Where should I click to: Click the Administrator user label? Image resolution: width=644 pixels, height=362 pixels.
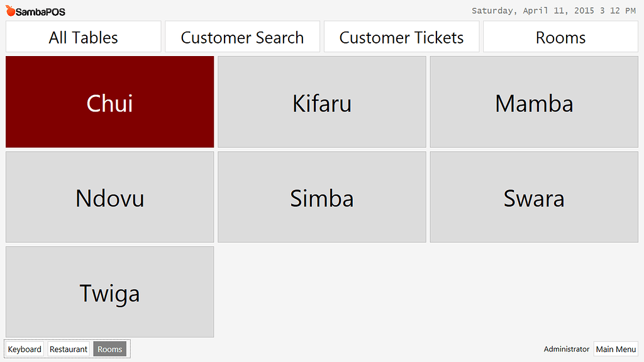coord(567,349)
